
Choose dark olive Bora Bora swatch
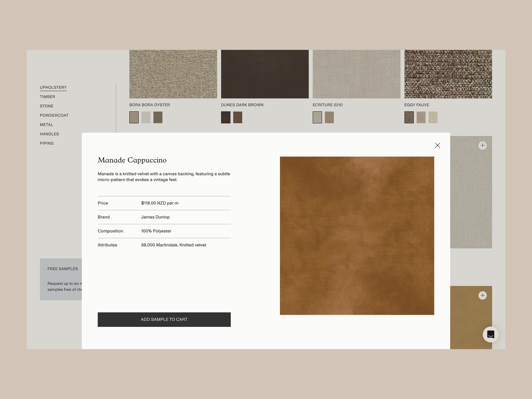(158, 117)
